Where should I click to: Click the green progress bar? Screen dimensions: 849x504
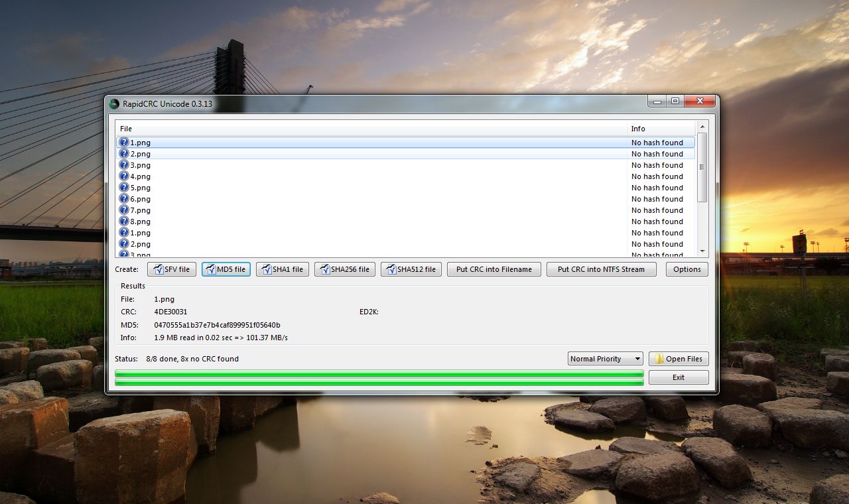click(x=379, y=378)
